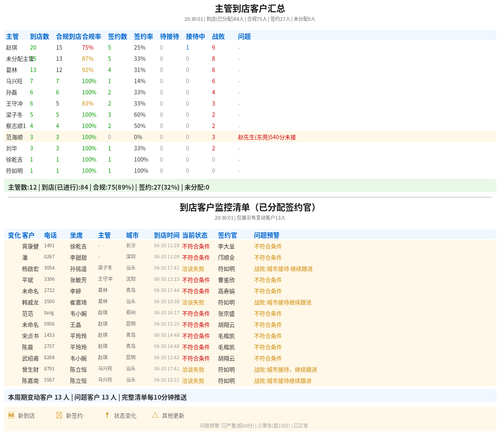500x448 pixels.
Task: Click the phone cell reading tang
Action: [49, 313]
